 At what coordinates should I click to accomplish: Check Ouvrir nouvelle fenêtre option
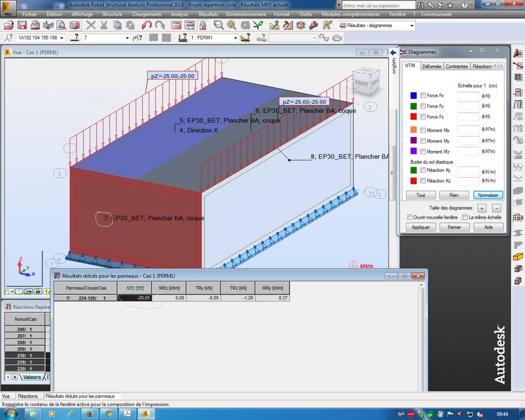point(410,217)
